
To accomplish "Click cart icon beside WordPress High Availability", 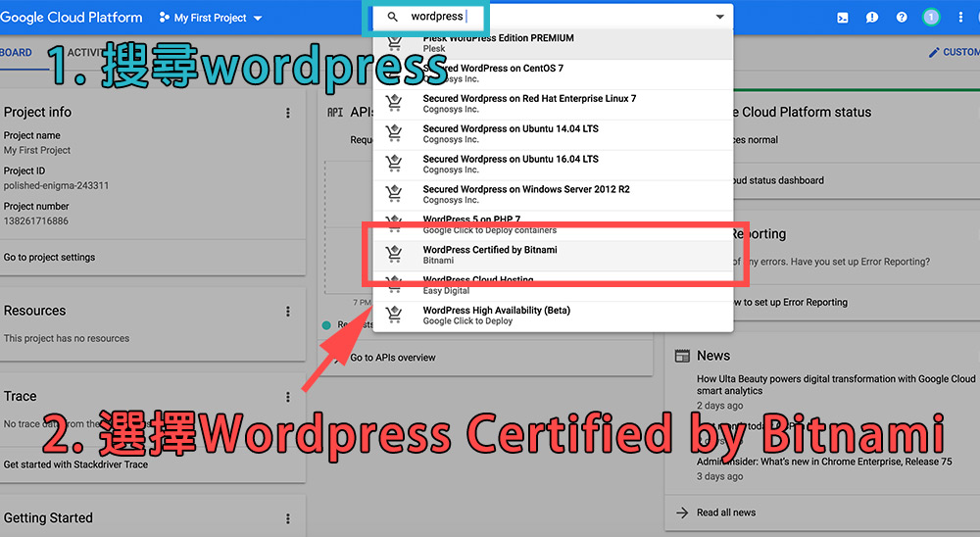I will click(394, 315).
